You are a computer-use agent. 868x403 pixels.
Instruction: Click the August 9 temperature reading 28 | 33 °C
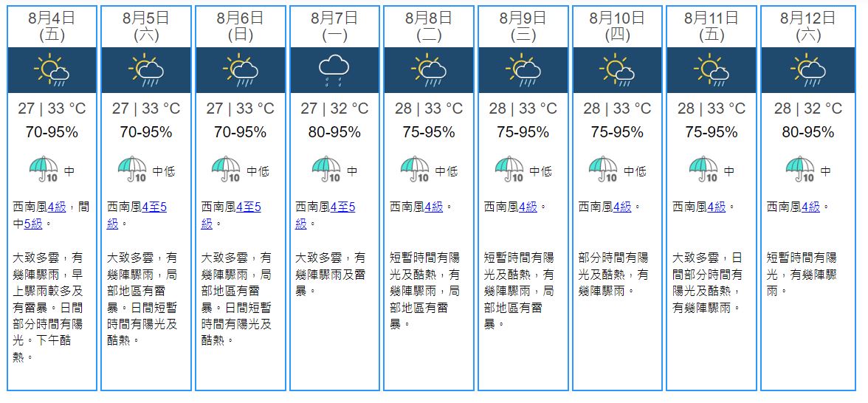[x=523, y=109]
